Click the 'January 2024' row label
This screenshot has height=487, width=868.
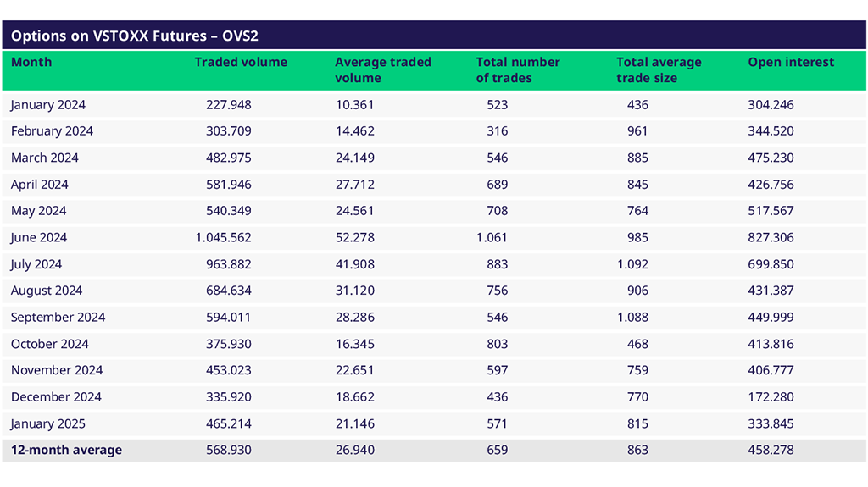click(x=48, y=105)
